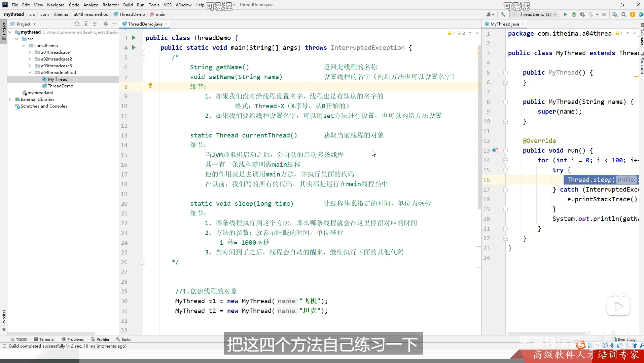Open the user account icon in toolbar
This screenshot has width=644, height=363.
click(x=490, y=14)
